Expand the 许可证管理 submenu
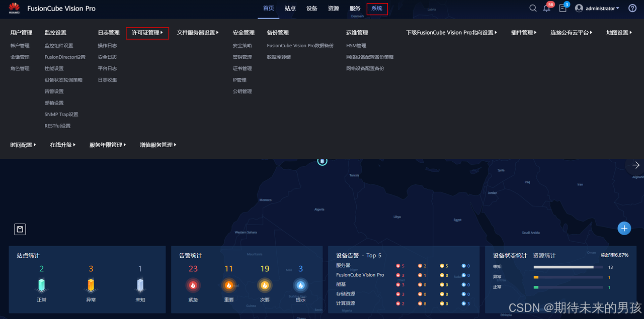Image resolution: width=644 pixels, height=319 pixels. (x=147, y=33)
